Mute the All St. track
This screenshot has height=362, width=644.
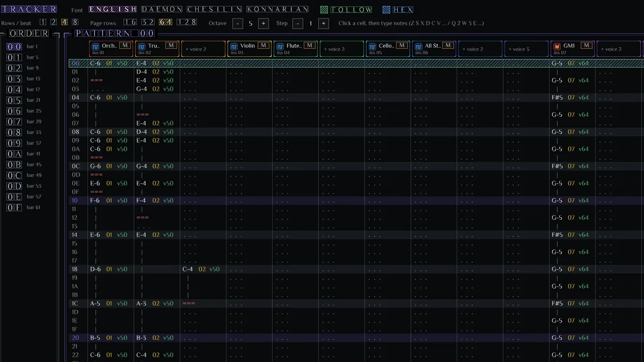pos(448,46)
